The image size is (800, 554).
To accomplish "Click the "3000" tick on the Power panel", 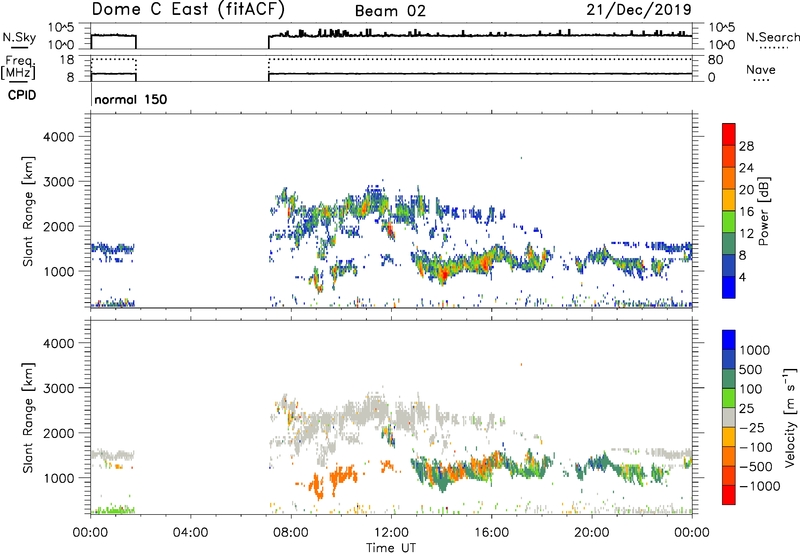I will click(x=58, y=182).
